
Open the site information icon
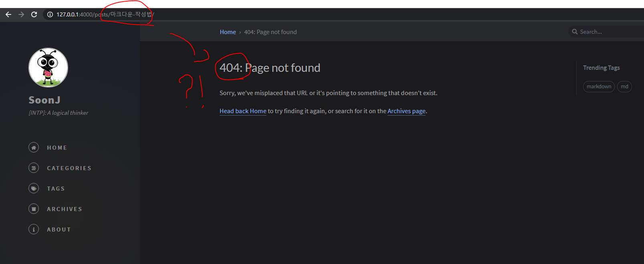point(50,14)
